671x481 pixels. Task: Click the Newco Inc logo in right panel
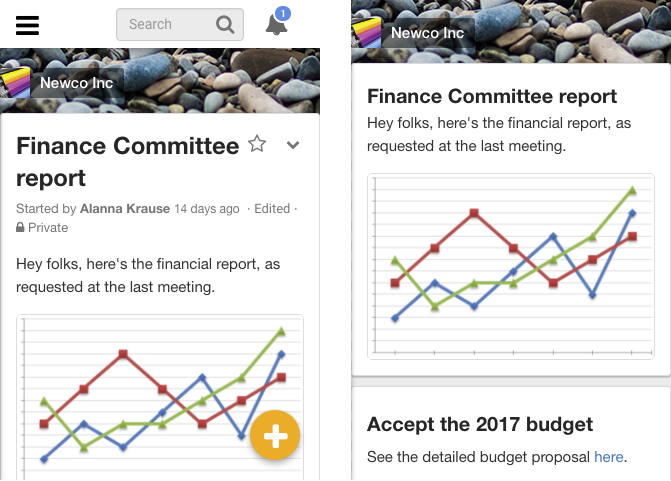pyautogui.click(x=366, y=33)
